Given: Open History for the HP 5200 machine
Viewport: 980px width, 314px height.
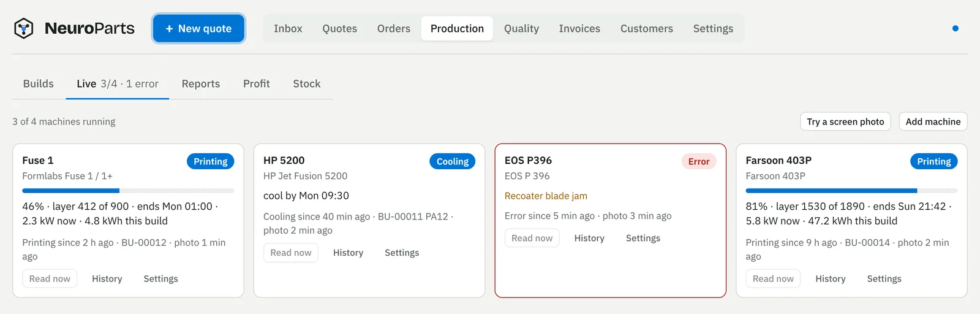Looking at the screenshot, I should [348, 253].
